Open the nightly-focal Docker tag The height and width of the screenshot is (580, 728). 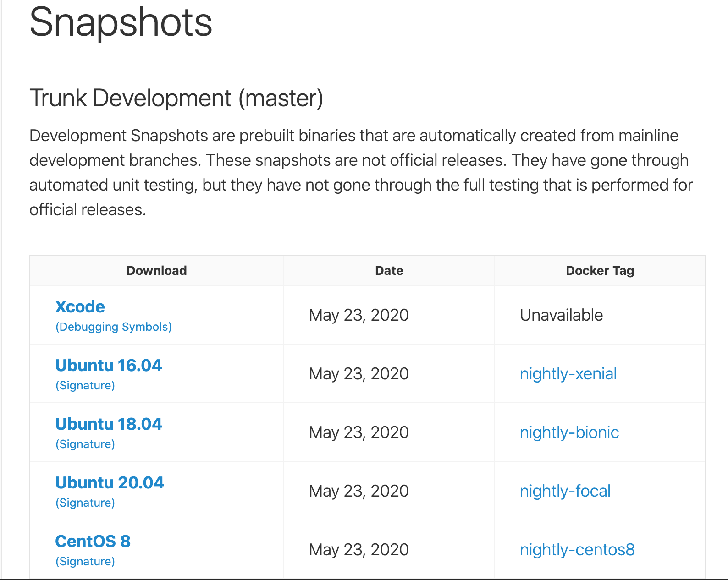[x=565, y=491]
